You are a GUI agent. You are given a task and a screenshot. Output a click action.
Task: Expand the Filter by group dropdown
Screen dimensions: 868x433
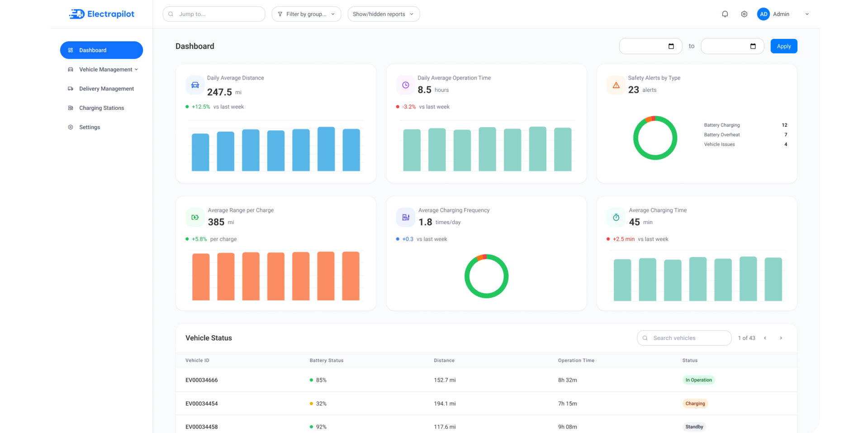[x=306, y=14]
